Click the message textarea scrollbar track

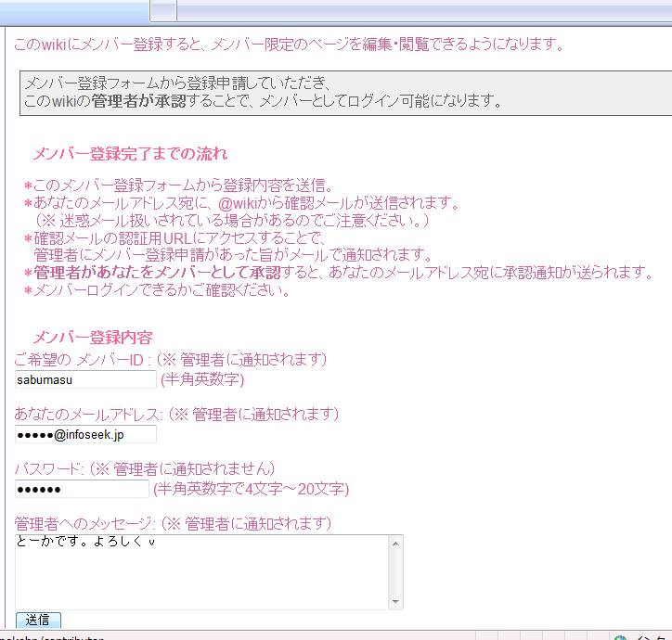coord(395,572)
